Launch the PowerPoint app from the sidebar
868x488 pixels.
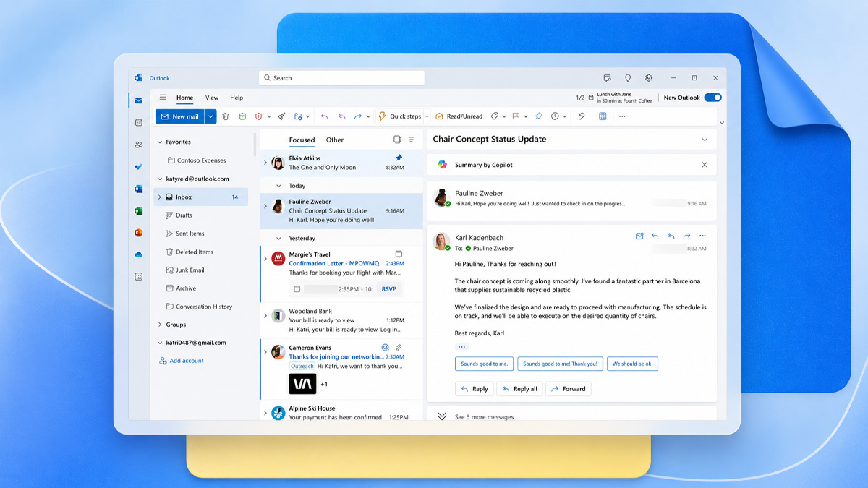138,233
